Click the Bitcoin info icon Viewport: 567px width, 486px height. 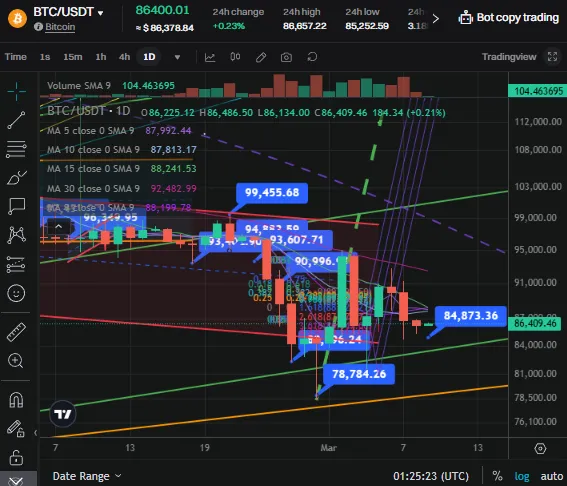tap(38, 27)
